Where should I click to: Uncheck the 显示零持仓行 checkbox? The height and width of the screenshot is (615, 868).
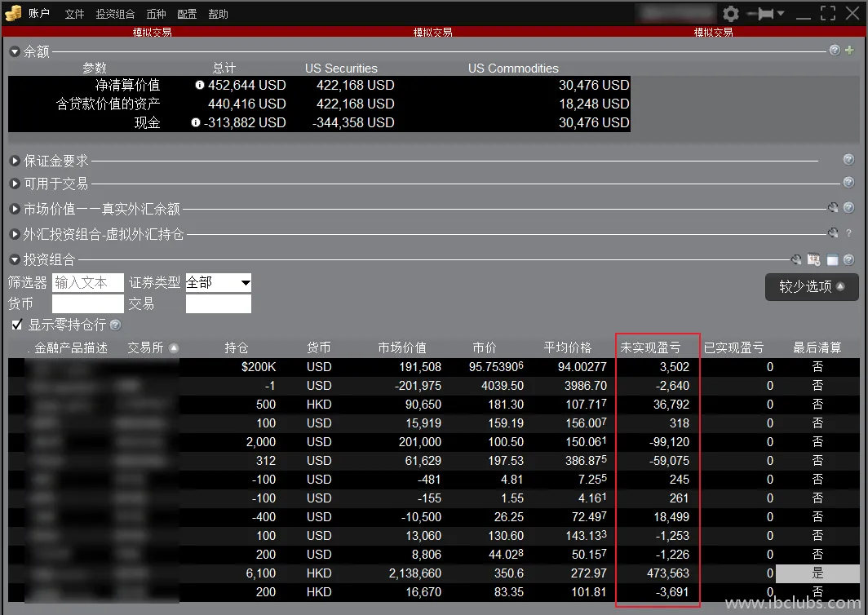click(16, 325)
